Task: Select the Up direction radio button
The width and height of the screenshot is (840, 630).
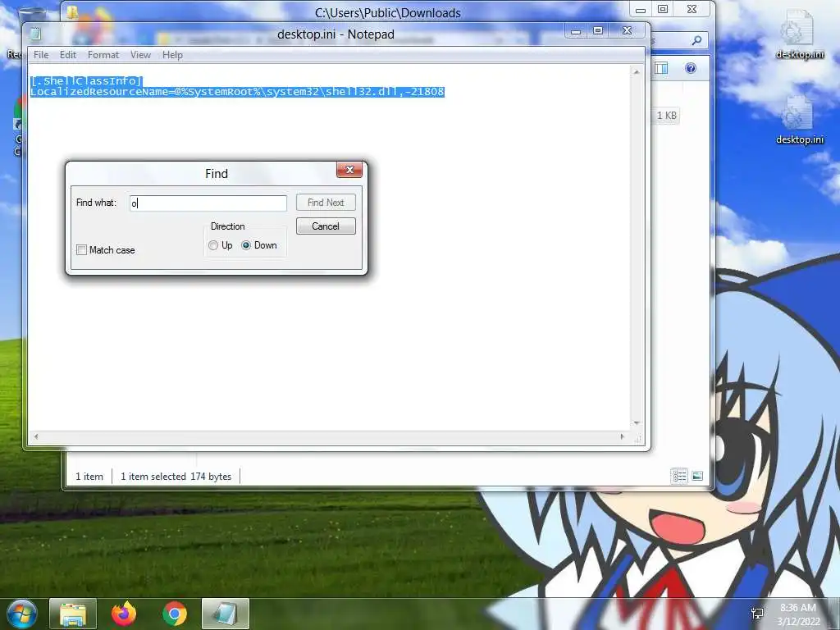Action: pos(213,245)
